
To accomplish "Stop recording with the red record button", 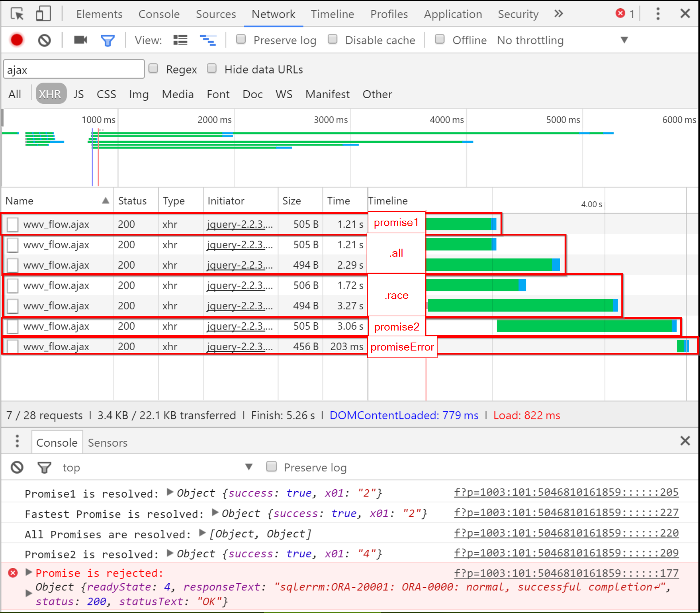I will pos(17,40).
